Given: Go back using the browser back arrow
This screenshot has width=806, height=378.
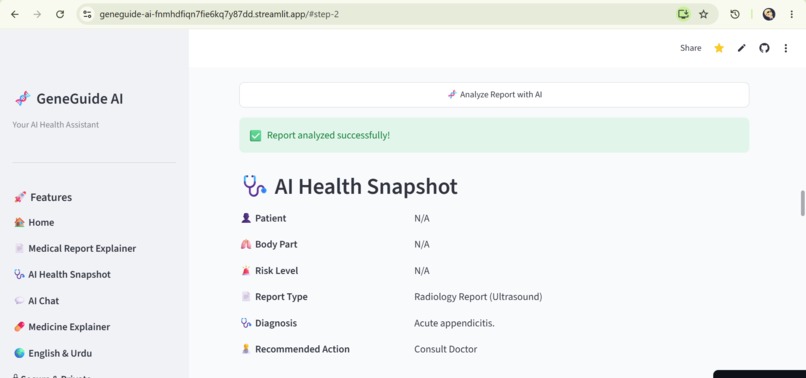Looking at the screenshot, I should click(x=14, y=14).
